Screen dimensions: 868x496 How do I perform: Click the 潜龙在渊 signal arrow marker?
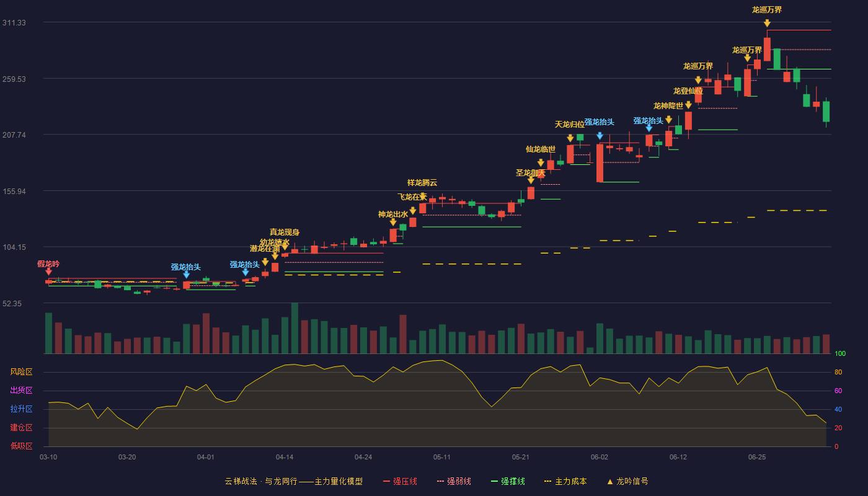click(265, 262)
